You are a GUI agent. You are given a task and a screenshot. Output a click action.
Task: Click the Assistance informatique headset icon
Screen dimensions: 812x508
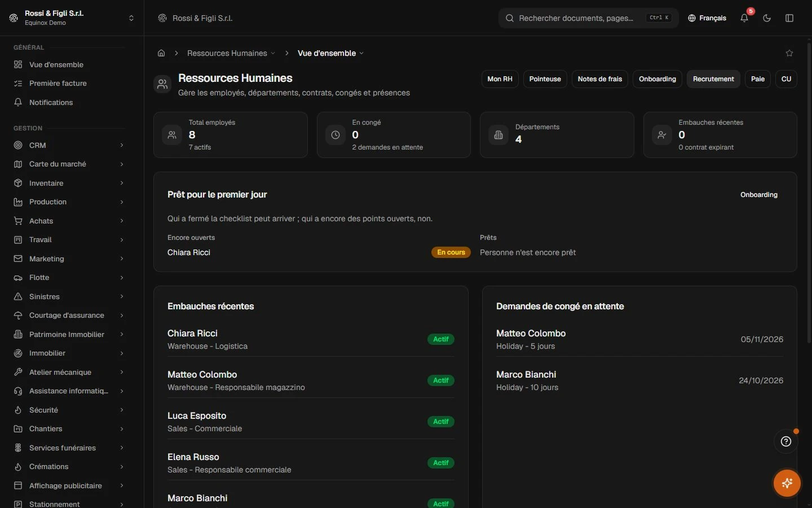point(18,391)
